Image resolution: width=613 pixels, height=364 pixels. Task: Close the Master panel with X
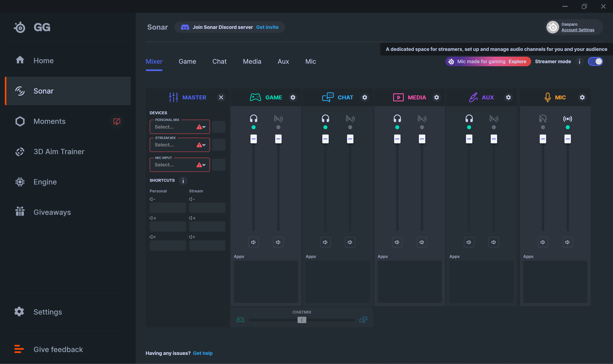[221, 97]
